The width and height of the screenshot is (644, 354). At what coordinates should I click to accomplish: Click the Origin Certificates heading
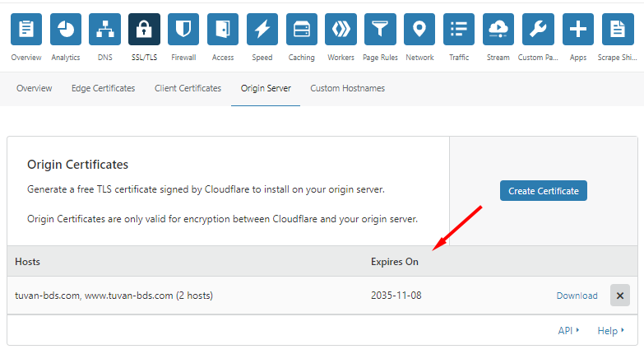coord(77,165)
